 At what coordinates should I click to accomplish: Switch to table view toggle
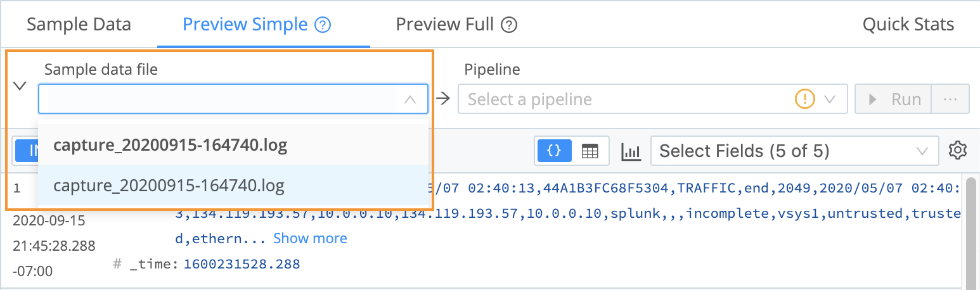coord(590,151)
